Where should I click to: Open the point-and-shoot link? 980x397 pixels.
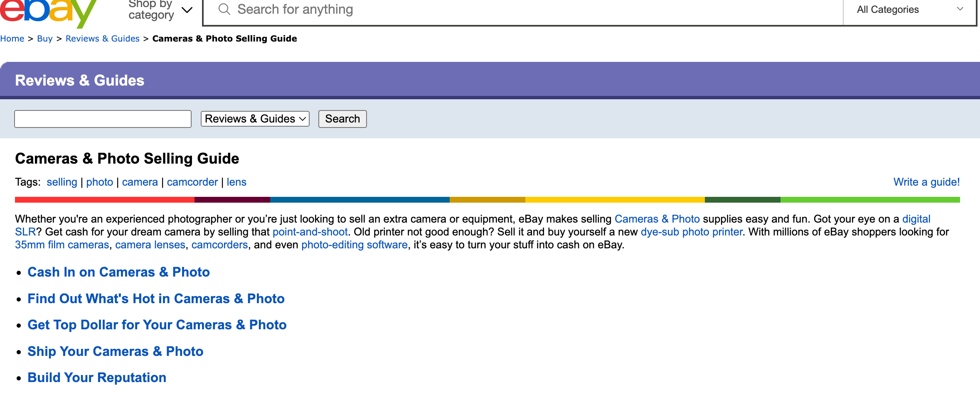tap(310, 232)
